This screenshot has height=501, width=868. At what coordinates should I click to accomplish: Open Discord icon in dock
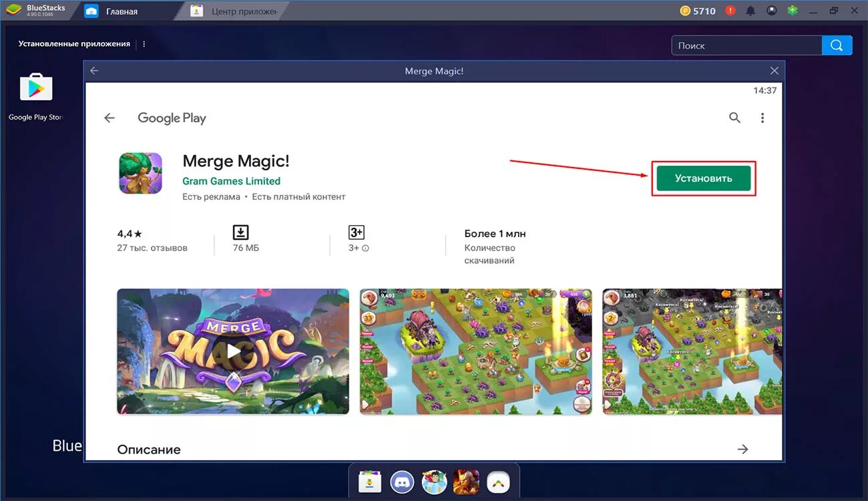point(402,481)
